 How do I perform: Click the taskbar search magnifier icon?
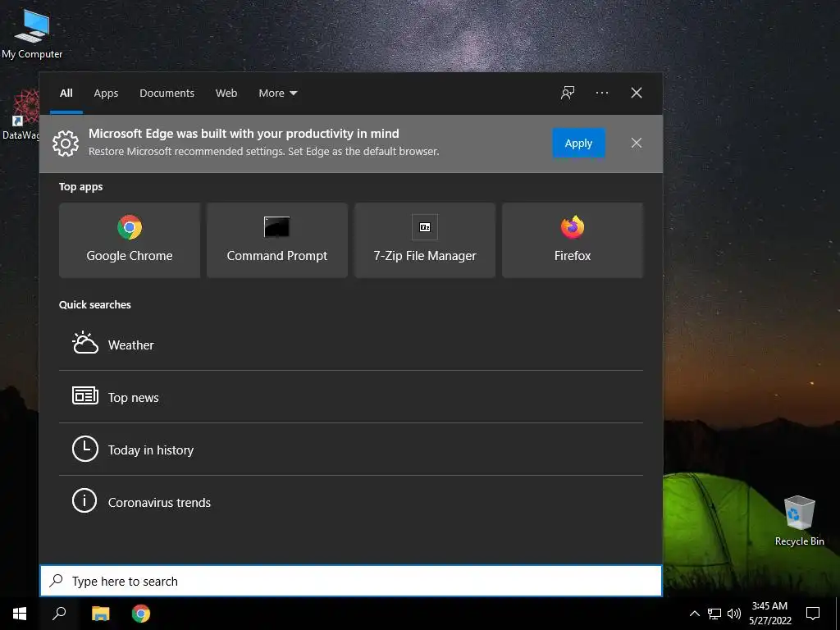[59, 614]
